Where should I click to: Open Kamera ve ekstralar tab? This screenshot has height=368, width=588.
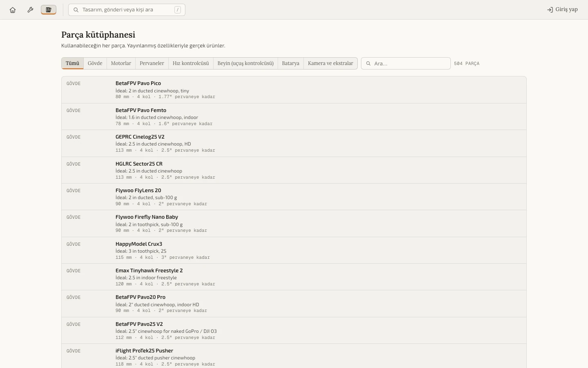(330, 63)
